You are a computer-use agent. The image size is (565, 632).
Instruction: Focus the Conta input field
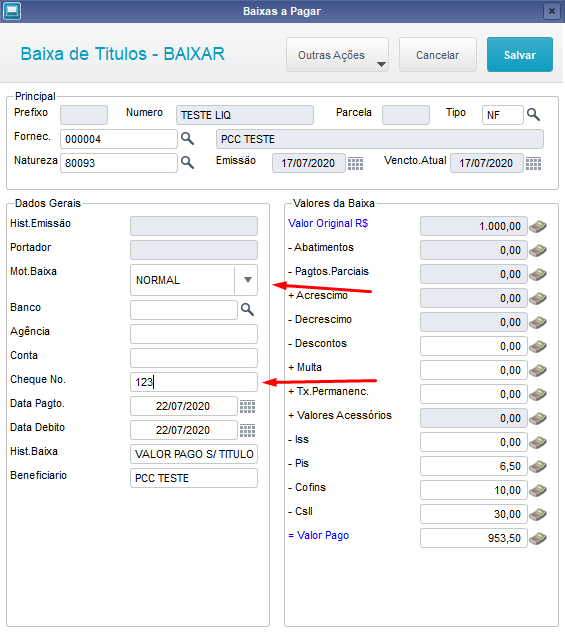tap(194, 358)
